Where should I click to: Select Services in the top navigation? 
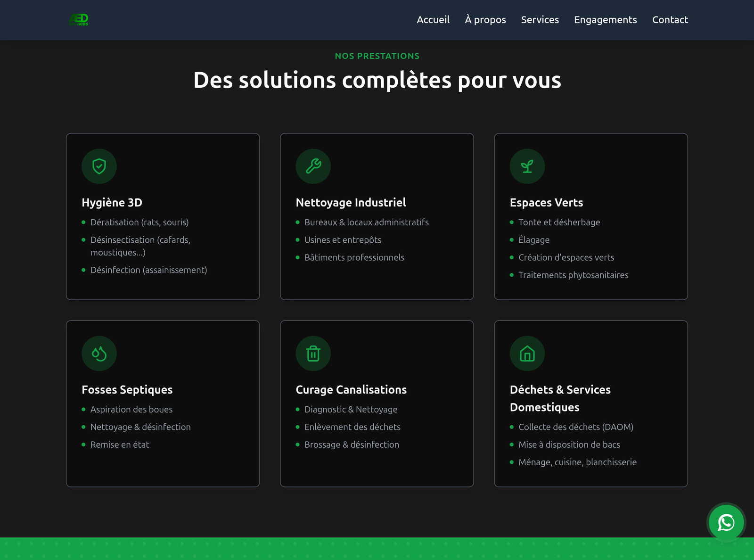[x=540, y=20]
